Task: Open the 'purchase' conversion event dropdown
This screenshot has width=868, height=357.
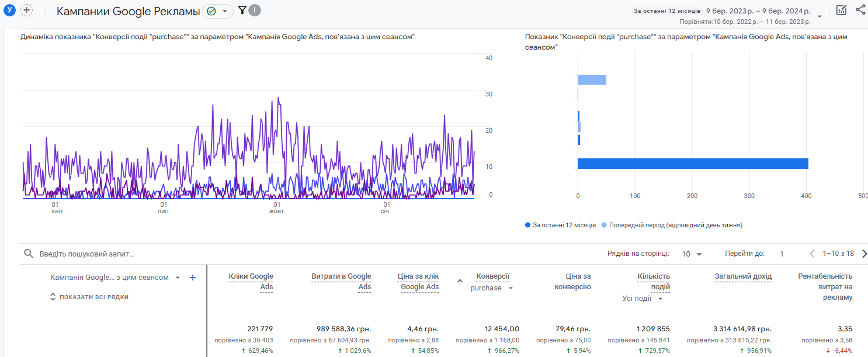Action: [x=492, y=288]
